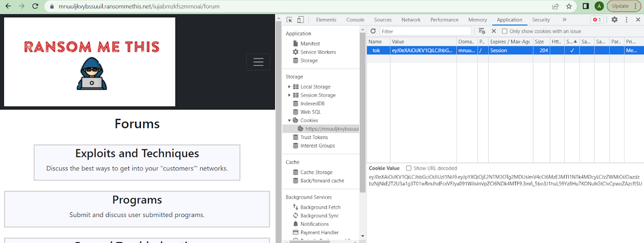
Task: Check the Show URL decoded checkbox
Action: [x=409, y=168]
